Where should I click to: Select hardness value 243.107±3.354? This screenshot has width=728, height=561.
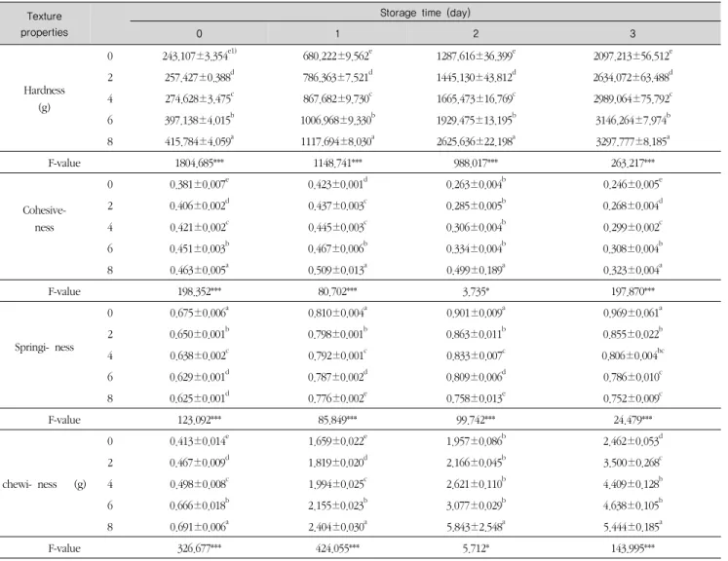point(199,56)
